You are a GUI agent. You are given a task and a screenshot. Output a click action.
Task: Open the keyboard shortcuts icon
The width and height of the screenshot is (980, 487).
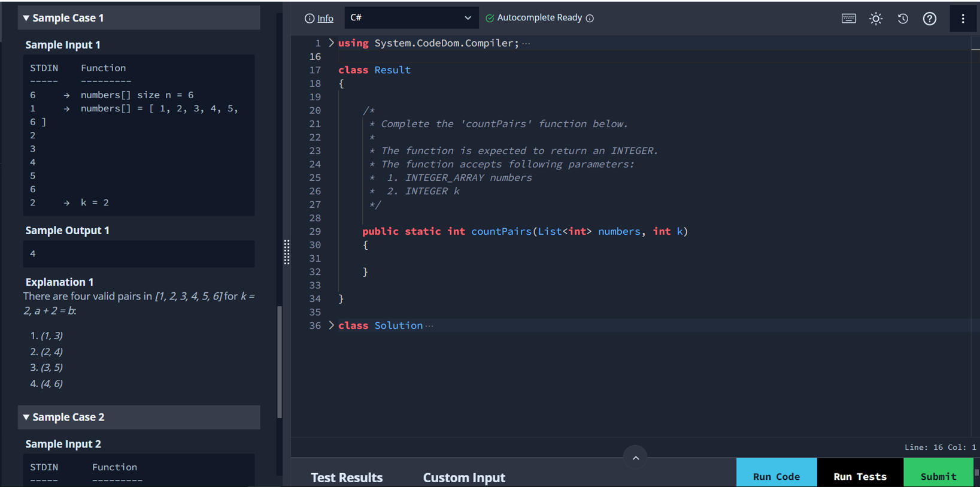point(849,19)
